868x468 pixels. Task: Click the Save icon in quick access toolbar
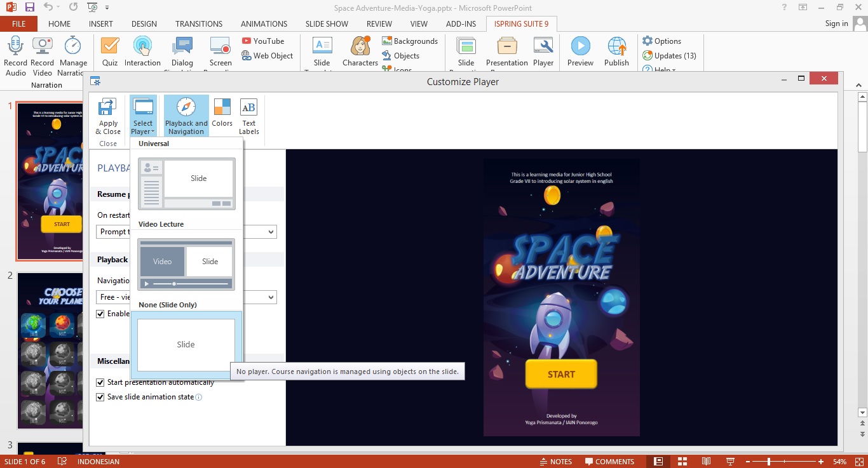coord(29,8)
